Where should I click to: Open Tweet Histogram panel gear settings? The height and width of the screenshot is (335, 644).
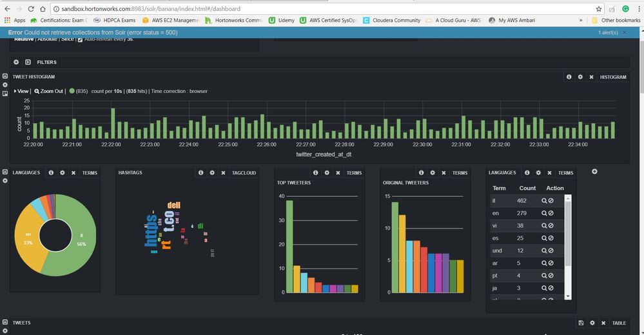point(580,77)
